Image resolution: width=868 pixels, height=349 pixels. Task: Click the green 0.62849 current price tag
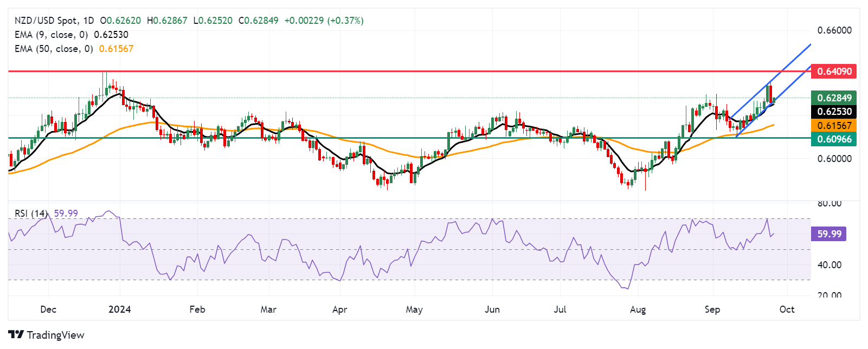pos(834,98)
